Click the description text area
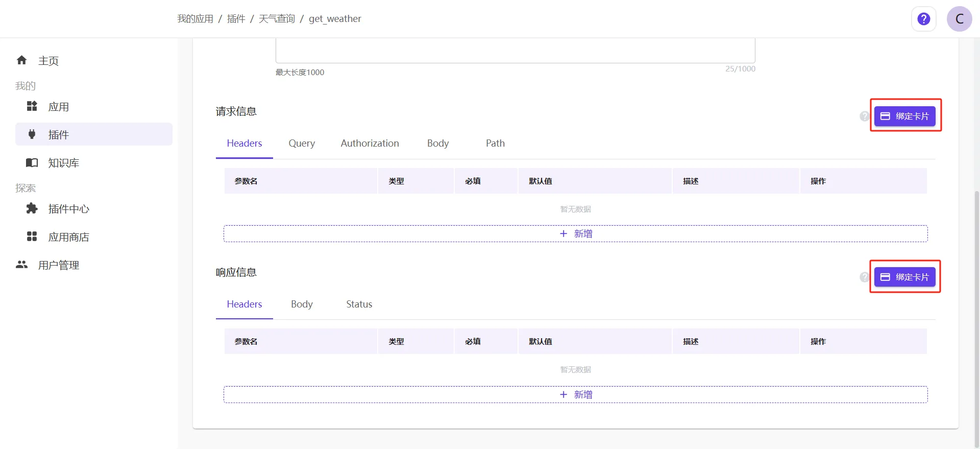 (515, 51)
